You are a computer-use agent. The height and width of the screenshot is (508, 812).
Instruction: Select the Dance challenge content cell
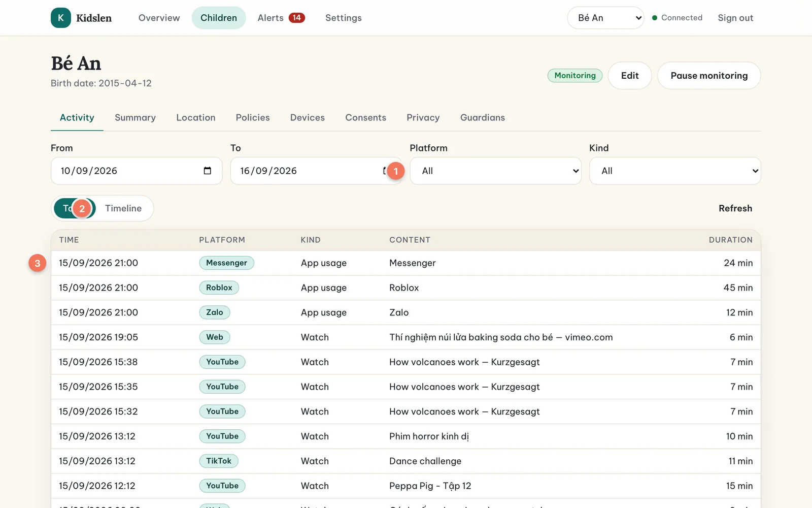425,461
